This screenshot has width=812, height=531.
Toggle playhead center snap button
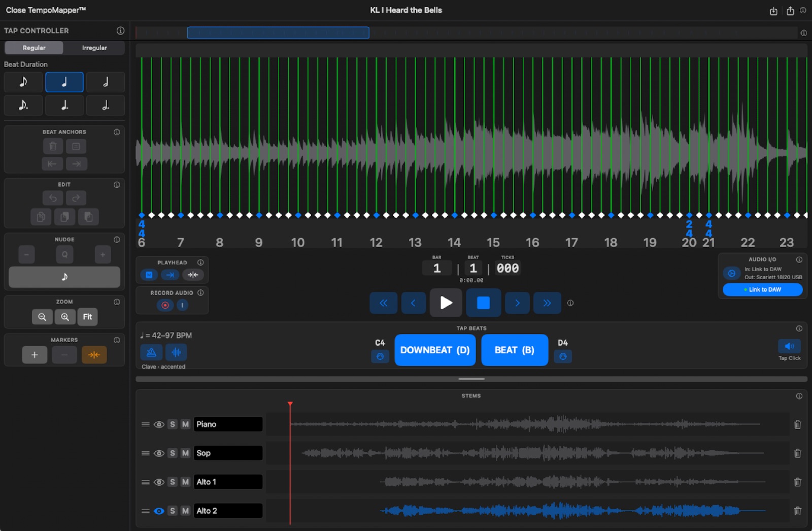193,275
